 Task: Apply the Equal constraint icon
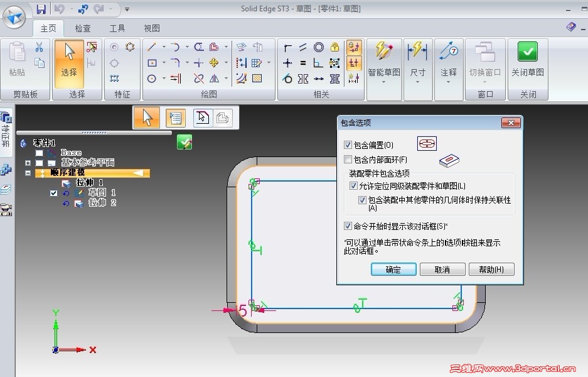(303, 63)
